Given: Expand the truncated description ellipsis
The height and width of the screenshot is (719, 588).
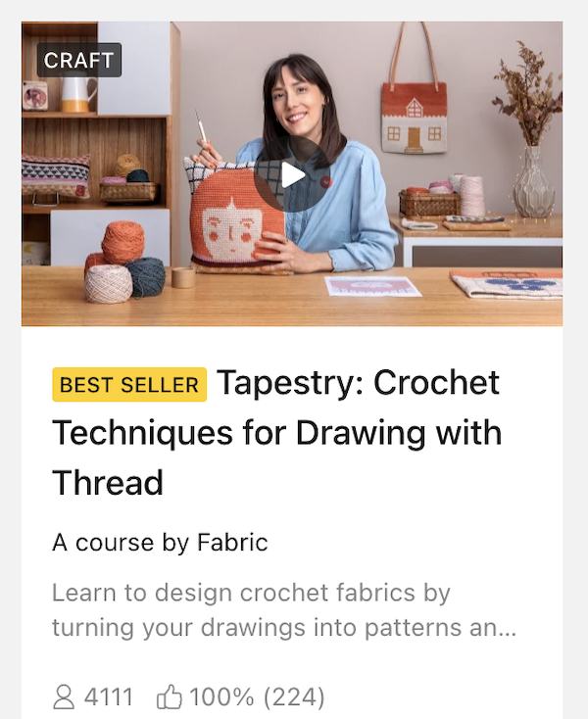Looking at the screenshot, I should [x=508, y=628].
